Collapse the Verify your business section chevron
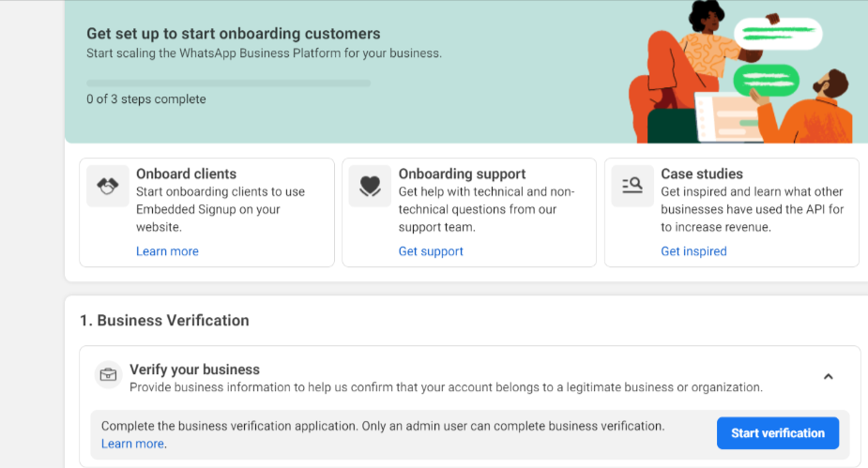The image size is (868, 468). coord(829,377)
